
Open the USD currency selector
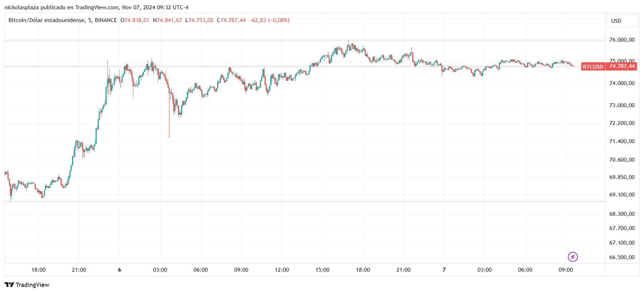[622, 21]
